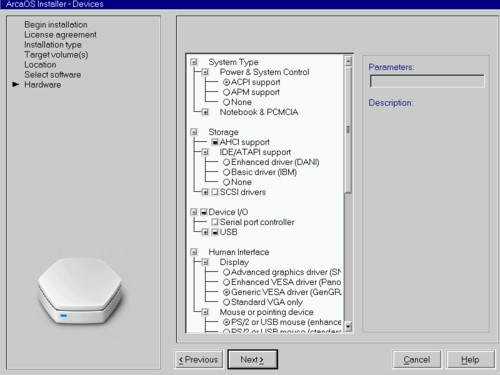Viewport: 500px width, 375px height.
Task: Collapse the Human Interface node
Action: 194,252
